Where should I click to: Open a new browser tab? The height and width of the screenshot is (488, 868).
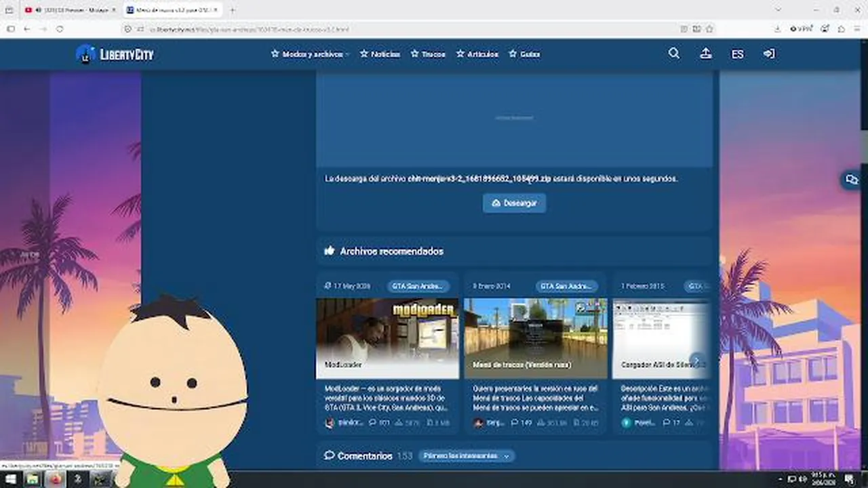pos(233,10)
